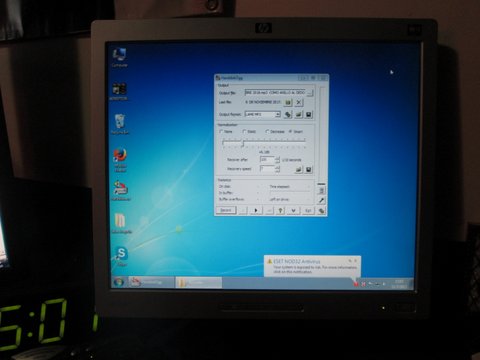Image resolution: width=480 pixels, height=360 pixels.
Task: Click the normalization level slider
Action: coord(264,143)
